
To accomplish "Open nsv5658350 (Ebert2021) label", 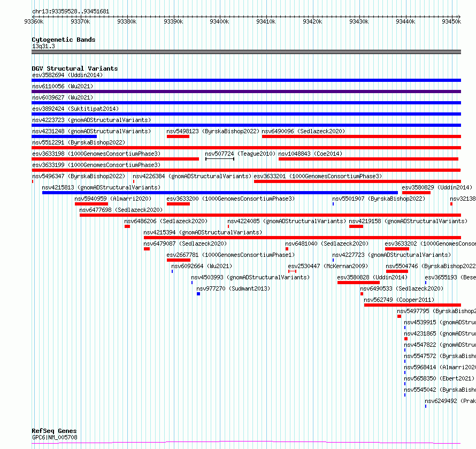I will pyautogui.click(x=439, y=378).
